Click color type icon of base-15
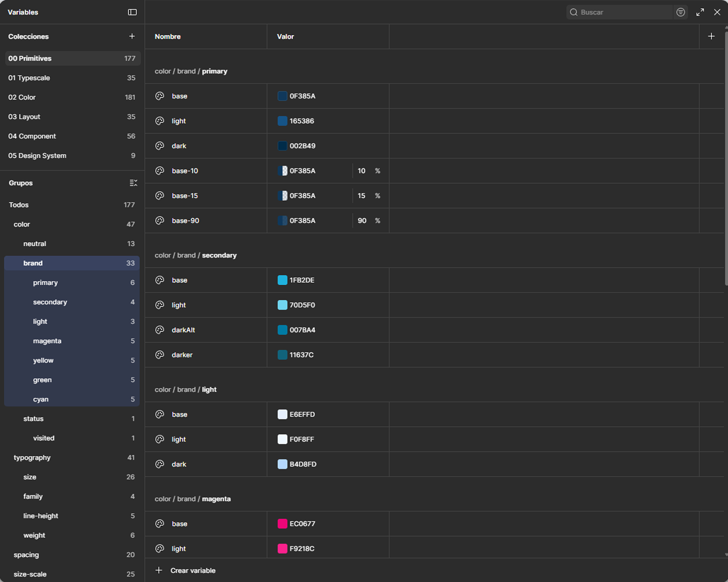 [x=160, y=195]
